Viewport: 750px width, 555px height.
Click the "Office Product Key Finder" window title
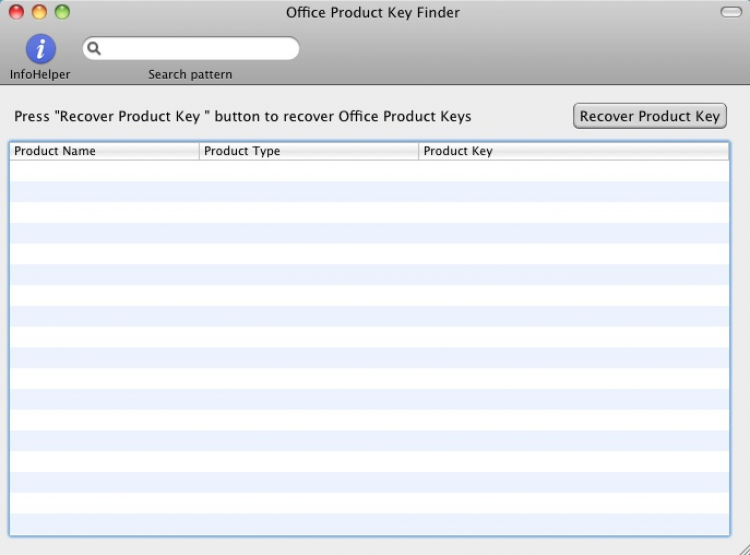[x=373, y=13]
